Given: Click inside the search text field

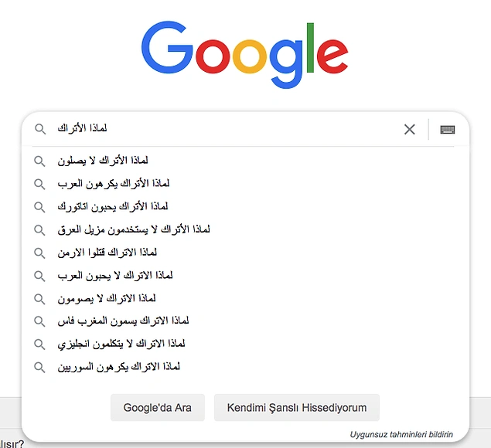Looking at the screenshot, I should (232, 130).
